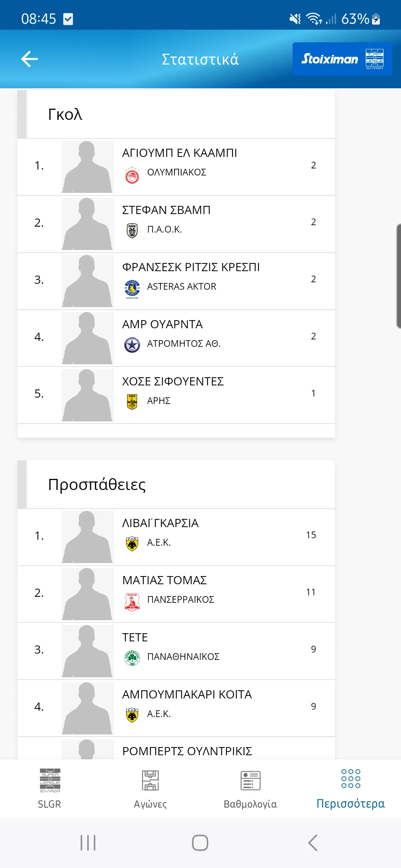Tap the Panathinaikos club crest

click(x=132, y=658)
